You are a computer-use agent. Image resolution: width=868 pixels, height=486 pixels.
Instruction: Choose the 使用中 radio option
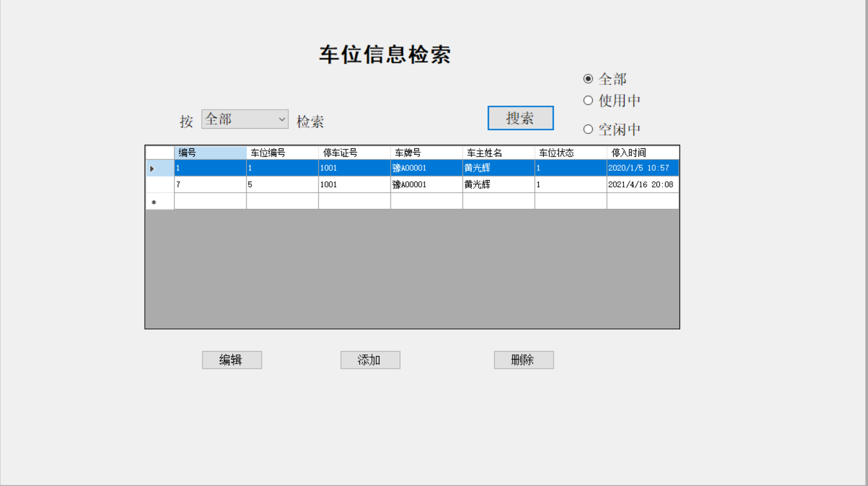pyautogui.click(x=588, y=100)
